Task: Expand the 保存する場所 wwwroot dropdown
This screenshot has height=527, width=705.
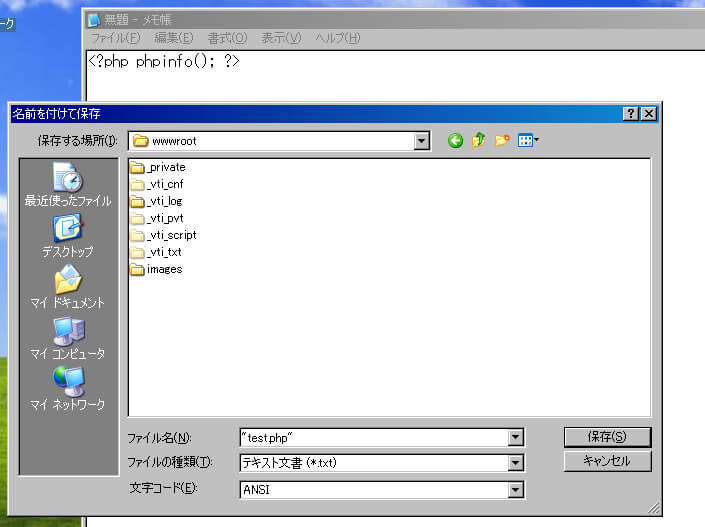Action: pyautogui.click(x=421, y=141)
